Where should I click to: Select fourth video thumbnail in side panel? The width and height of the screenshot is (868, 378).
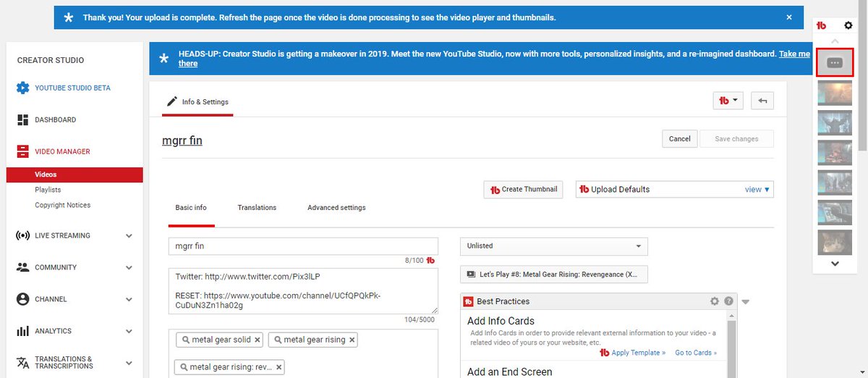pos(835,182)
